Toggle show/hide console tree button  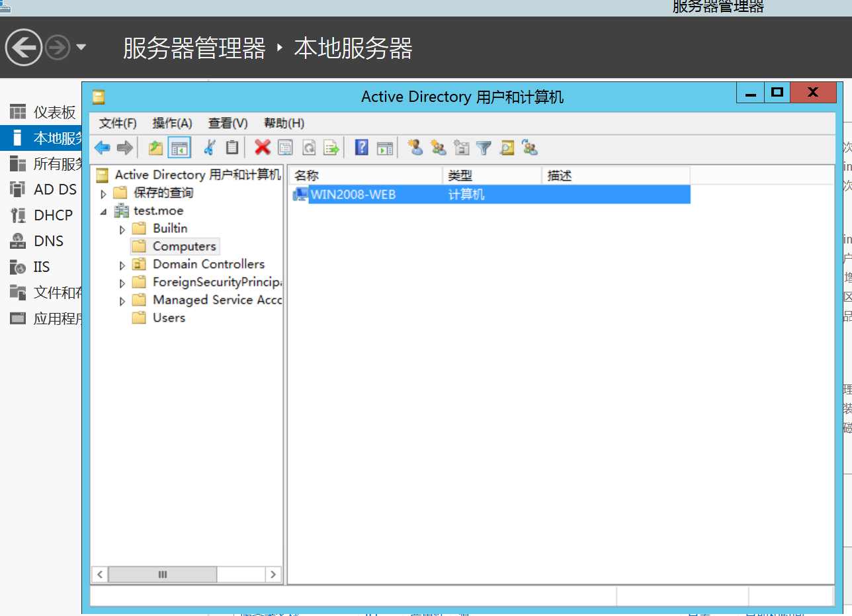[179, 148]
